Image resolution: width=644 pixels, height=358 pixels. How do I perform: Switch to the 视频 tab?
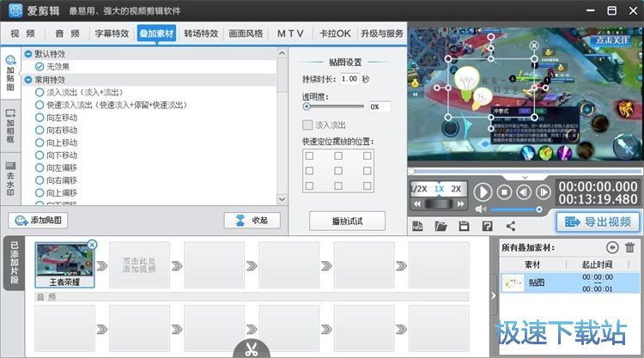(22, 33)
